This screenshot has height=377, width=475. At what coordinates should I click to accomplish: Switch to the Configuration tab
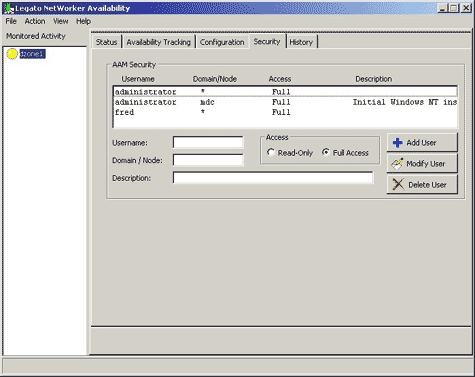[x=222, y=42]
